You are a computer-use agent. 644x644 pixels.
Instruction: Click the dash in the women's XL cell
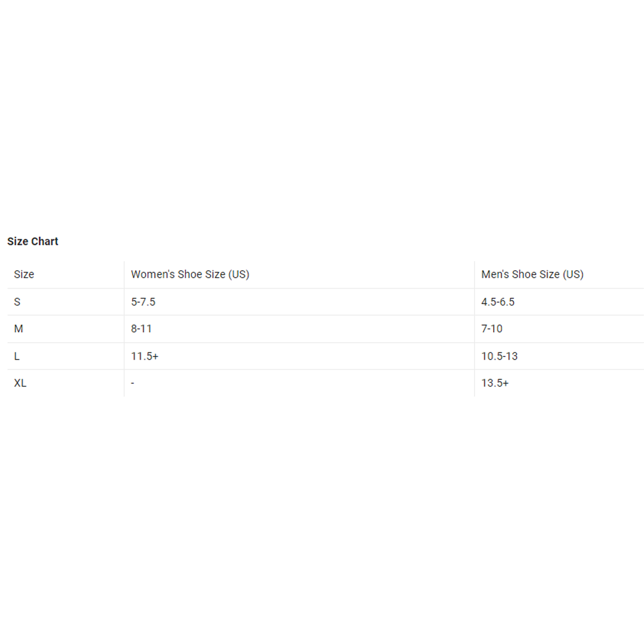[132, 383]
